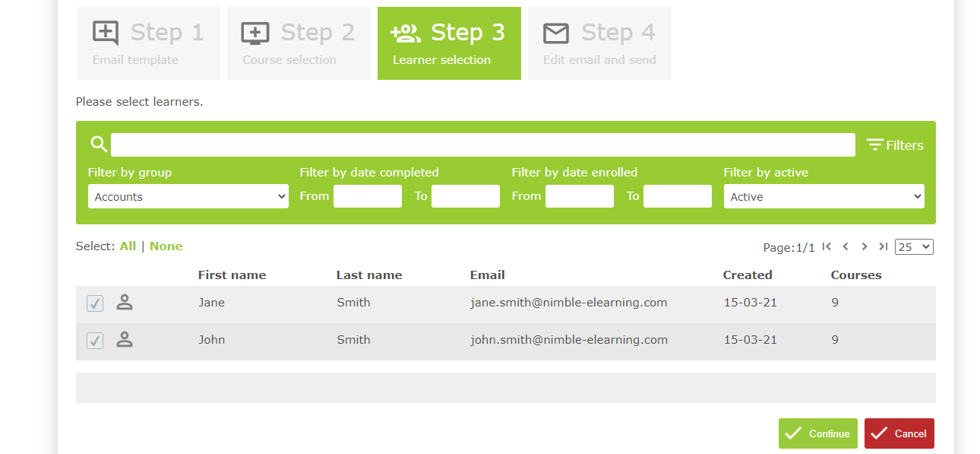Image resolution: width=980 pixels, height=454 pixels.
Task: Open the page size dropdown showing 25
Action: 914,246
